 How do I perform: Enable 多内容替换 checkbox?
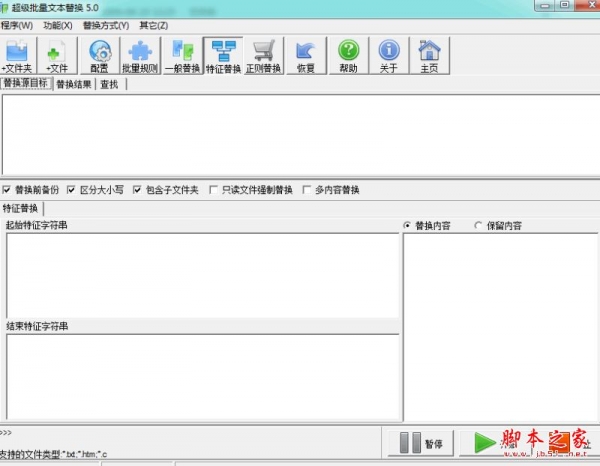point(307,190)
